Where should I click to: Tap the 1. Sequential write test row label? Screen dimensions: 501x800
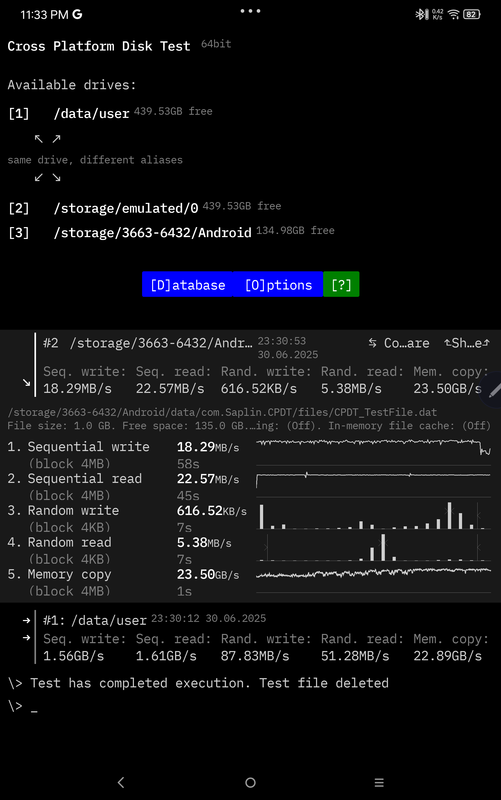[79, 447]
